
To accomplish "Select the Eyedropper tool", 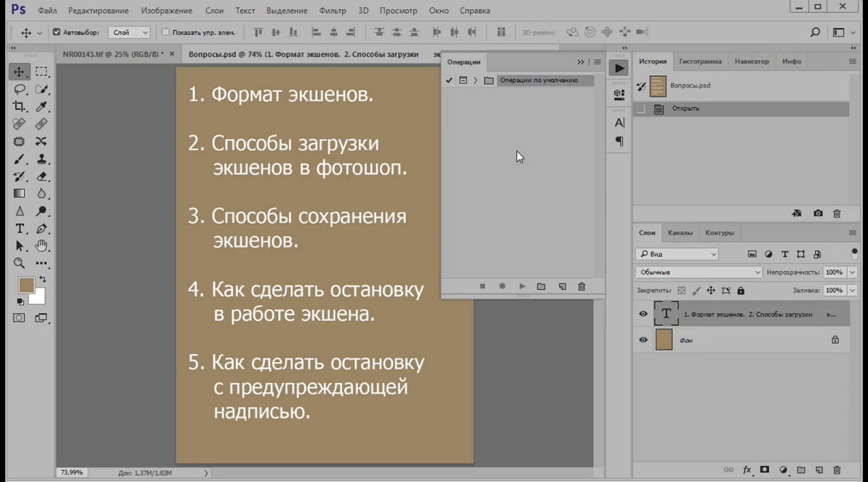I will [42, 107].
